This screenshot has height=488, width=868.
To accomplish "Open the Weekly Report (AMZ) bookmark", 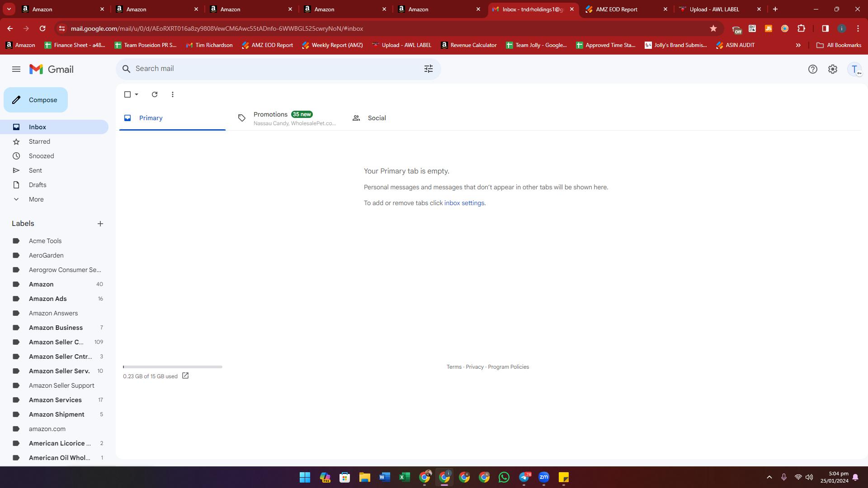I will 332,45.
